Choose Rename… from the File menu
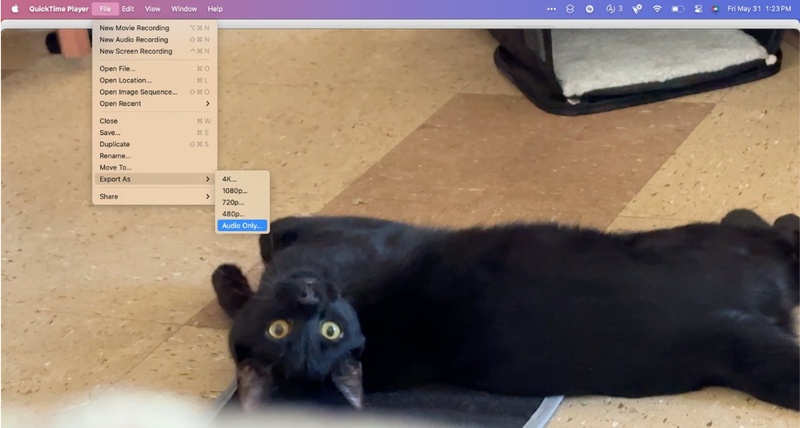The image size is (800, 428). point(154,156)
